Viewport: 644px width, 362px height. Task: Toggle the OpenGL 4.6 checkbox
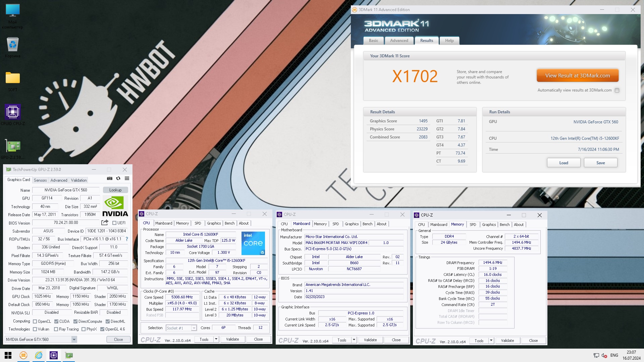102,329
